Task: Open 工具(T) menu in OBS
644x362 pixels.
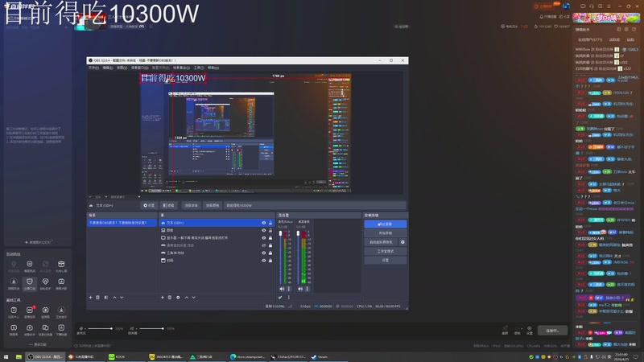Action: [x=198, y=68]
